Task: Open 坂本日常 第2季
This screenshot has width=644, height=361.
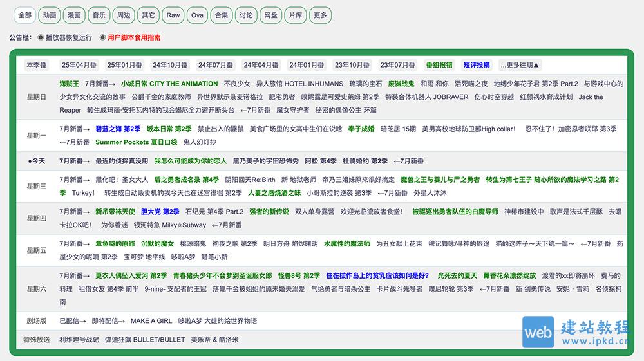Action: click(x=169, y=129)
